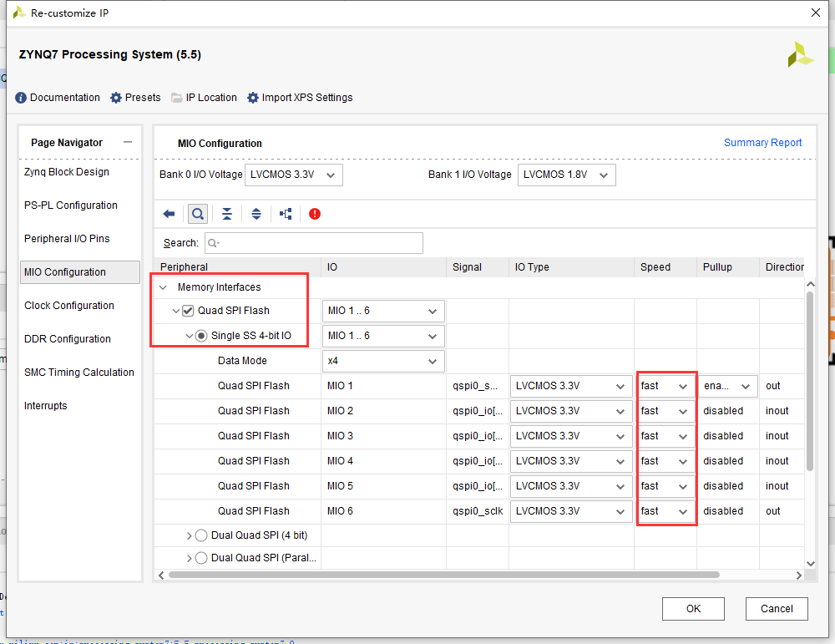This screenshot has height=644, width=835.
Task: Open the MIO 1 Pullup dropdown
Action: [x=727, y=386]
